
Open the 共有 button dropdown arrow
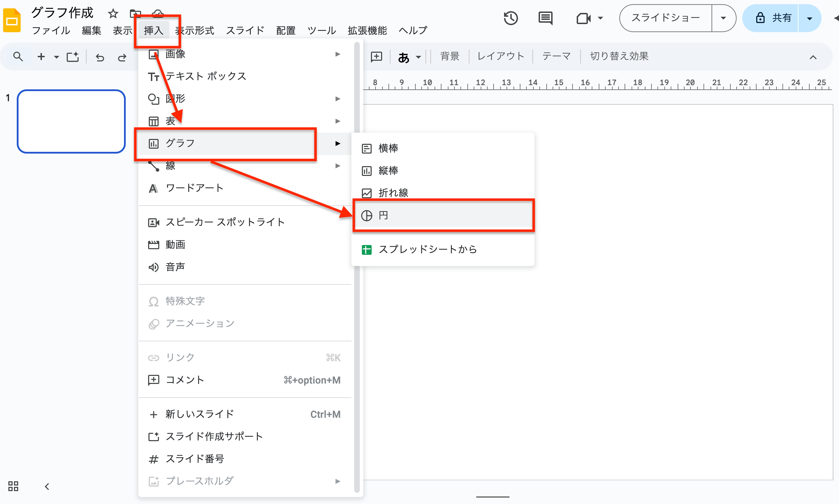(810, 18)
